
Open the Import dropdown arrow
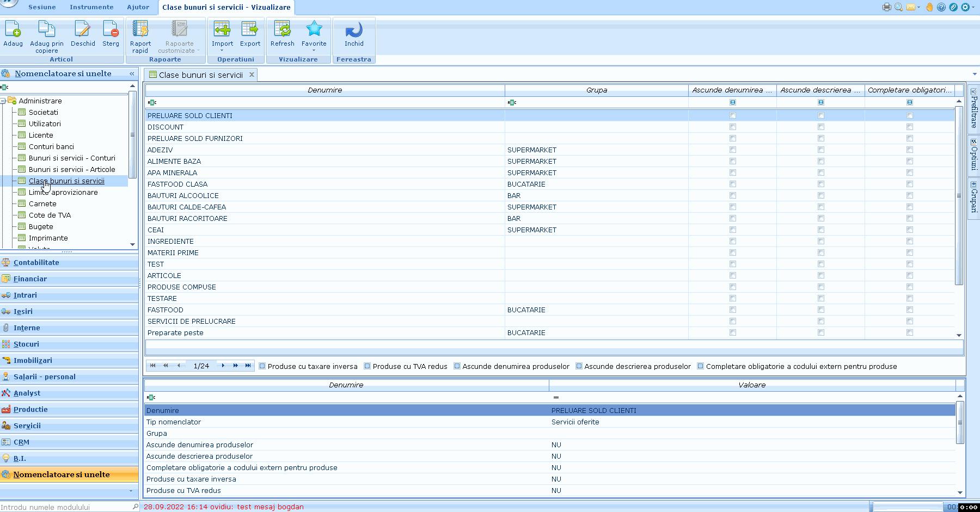click(x=222, y=51)
